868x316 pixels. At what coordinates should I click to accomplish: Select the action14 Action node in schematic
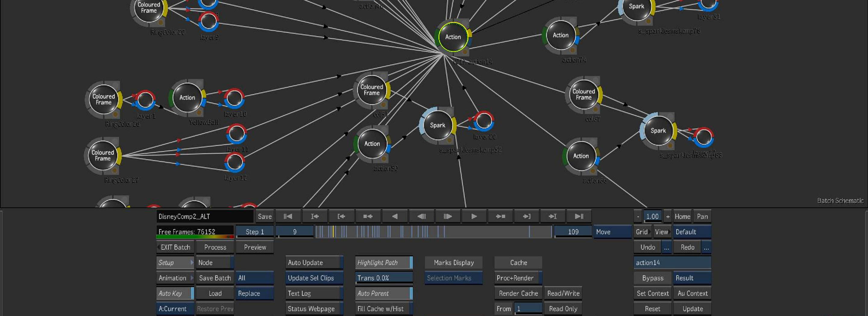(x=453, y=37)
